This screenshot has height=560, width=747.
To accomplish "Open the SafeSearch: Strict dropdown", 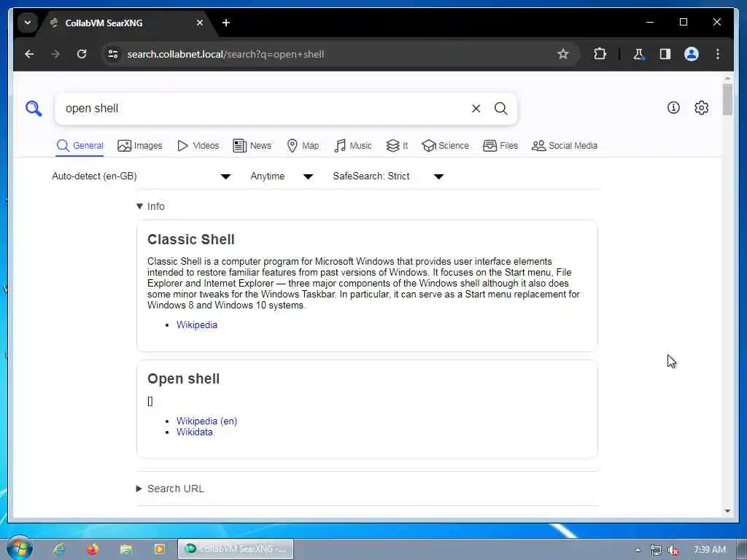I will click(388, 176).
